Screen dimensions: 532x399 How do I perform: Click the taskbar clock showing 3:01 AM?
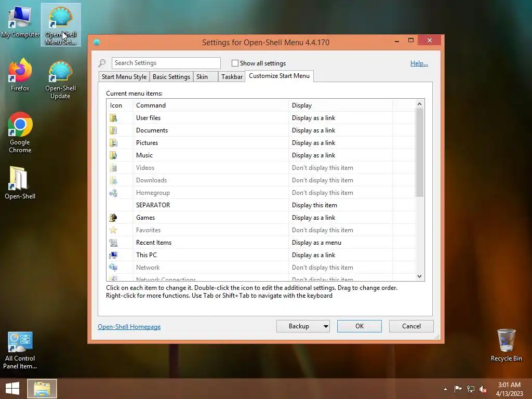point(509,389)
